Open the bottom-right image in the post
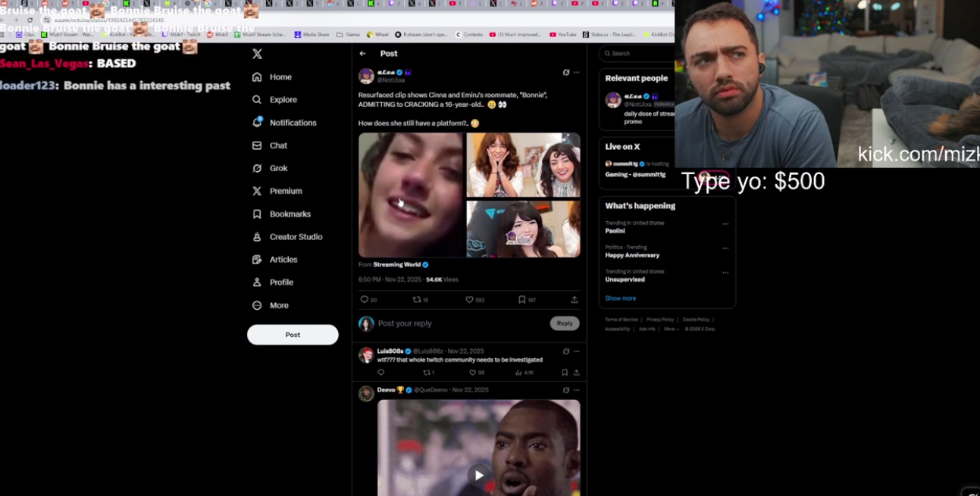The height and width of the screenshot is (496, 980). coord(523,229)
